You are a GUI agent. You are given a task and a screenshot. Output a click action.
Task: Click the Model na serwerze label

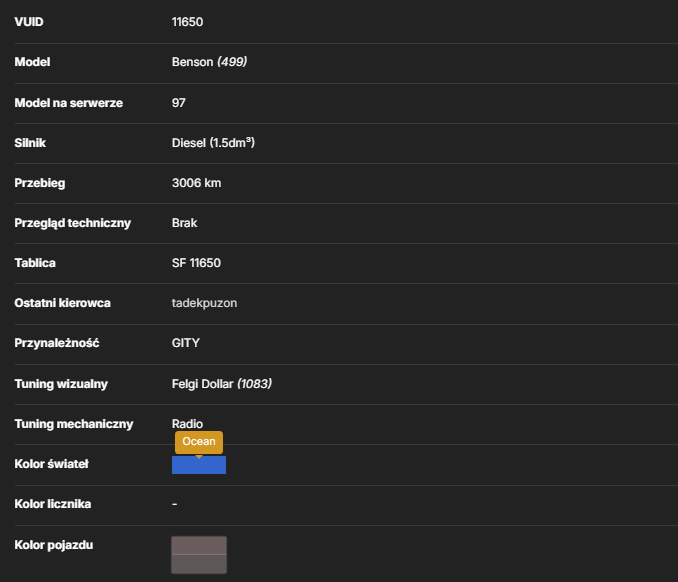coord(69,103)
